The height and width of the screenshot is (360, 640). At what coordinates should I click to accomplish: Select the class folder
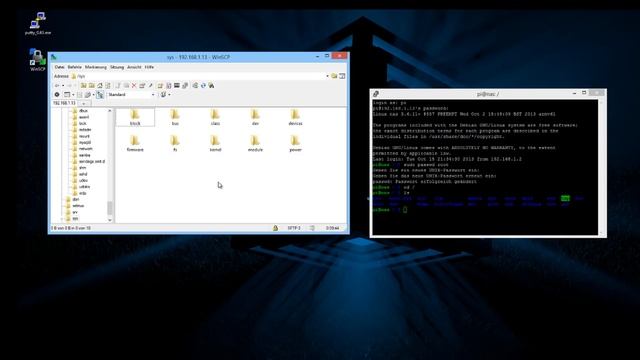click(215, 117)
